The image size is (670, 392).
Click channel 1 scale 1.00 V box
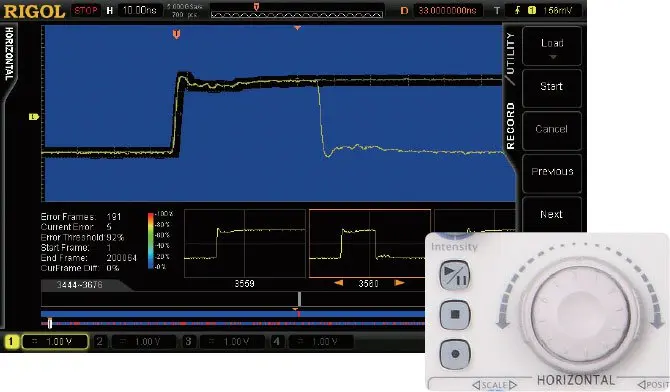[55, 342]
